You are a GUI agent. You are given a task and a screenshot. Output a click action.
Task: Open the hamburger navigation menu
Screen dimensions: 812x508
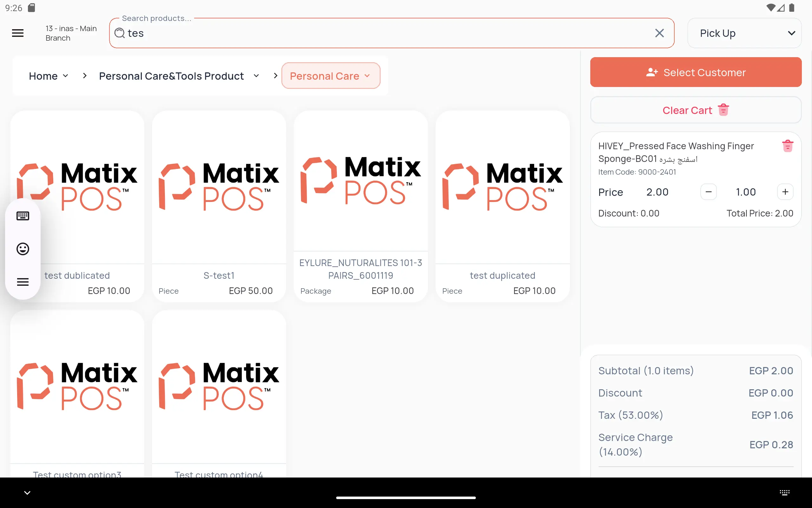pyautogui.click(x=18, y=33)
